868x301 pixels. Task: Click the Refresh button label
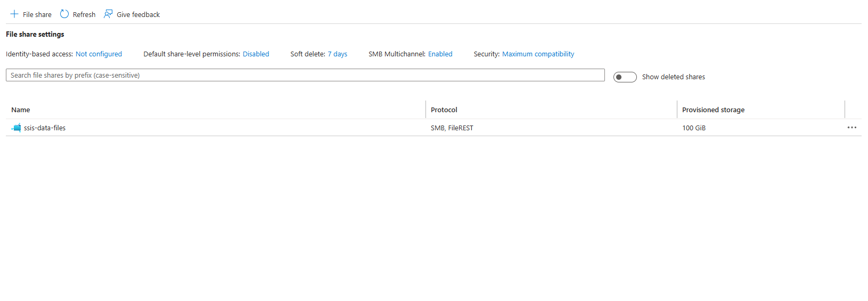coord(84,15)
